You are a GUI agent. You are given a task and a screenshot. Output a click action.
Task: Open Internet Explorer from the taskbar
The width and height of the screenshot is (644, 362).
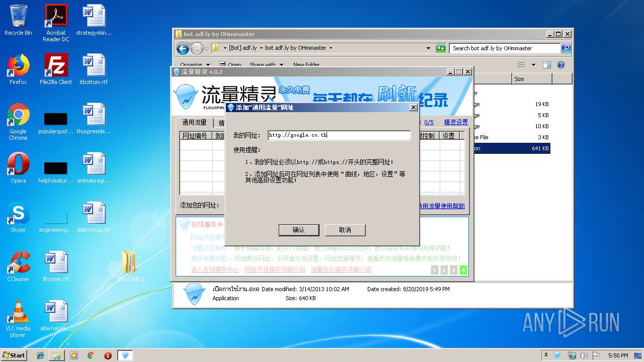40,355
